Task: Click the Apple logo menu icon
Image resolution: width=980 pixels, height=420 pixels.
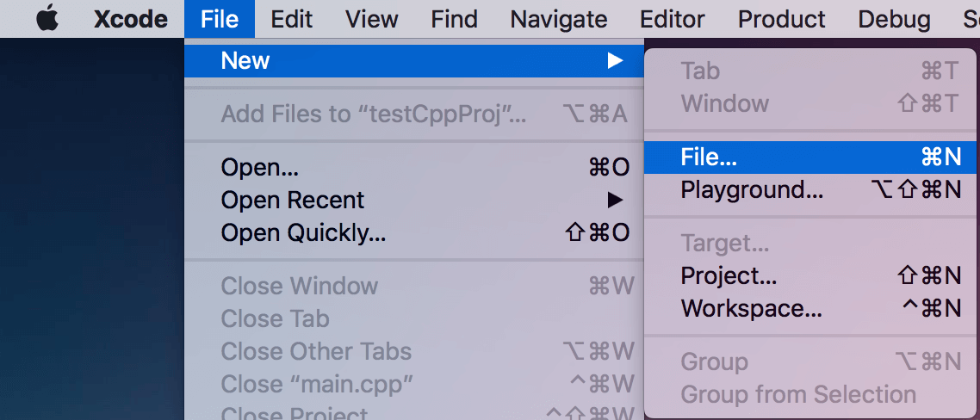Action: click(x=47, y=19)
